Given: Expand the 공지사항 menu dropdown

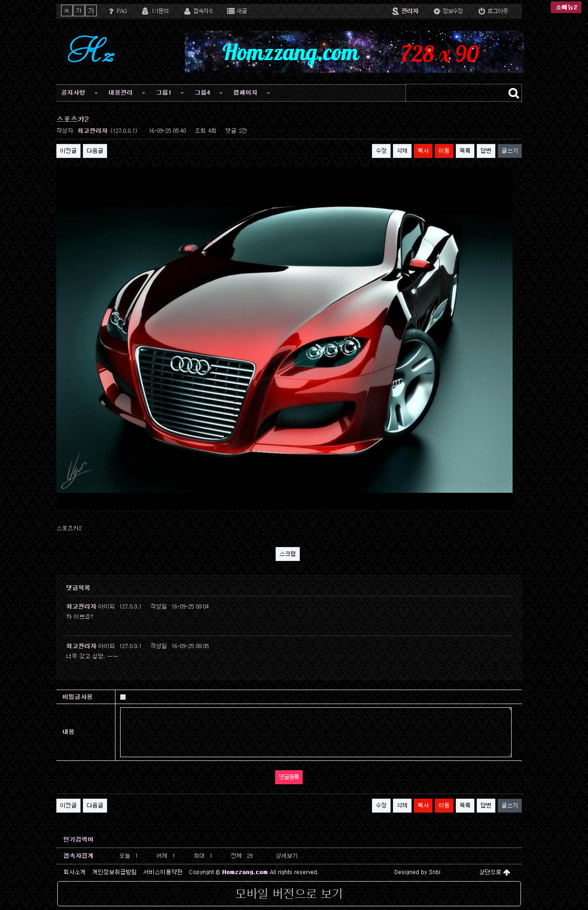Looking at the screenshot, I should (96, 93).
